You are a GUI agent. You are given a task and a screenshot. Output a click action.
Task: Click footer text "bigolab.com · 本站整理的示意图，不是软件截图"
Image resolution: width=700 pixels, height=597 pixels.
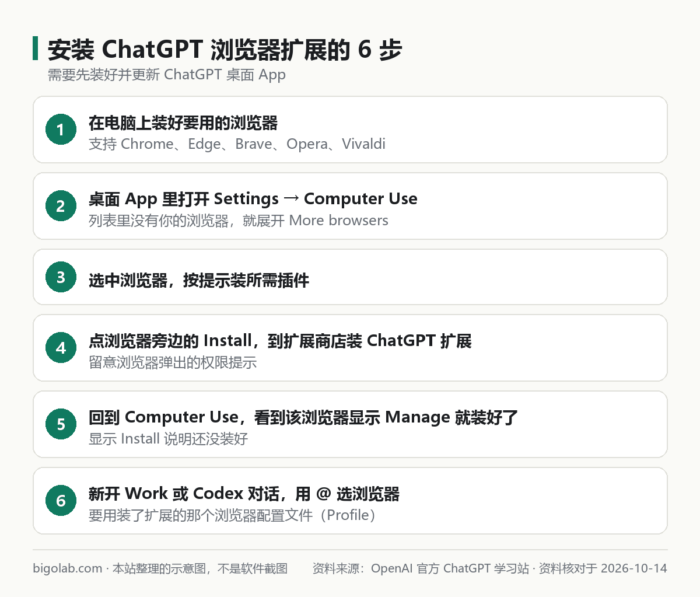point(160,568)
